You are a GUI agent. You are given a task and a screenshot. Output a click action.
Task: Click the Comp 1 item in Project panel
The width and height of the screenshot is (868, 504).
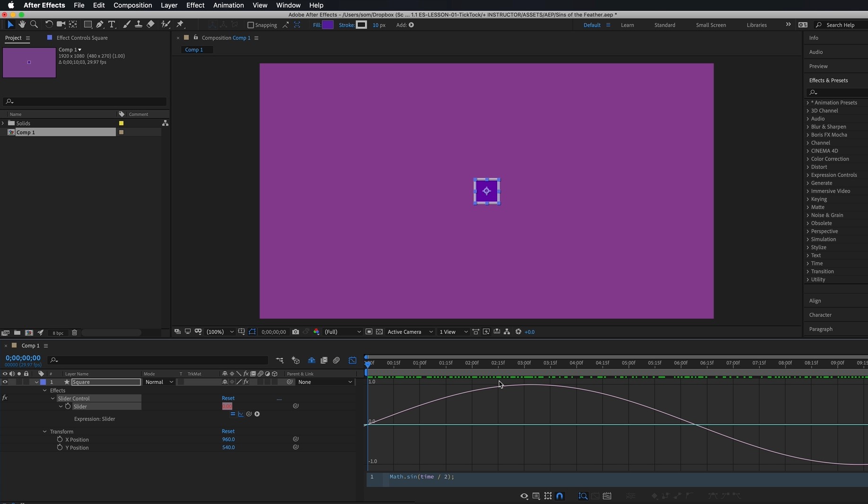pos(26,132)
